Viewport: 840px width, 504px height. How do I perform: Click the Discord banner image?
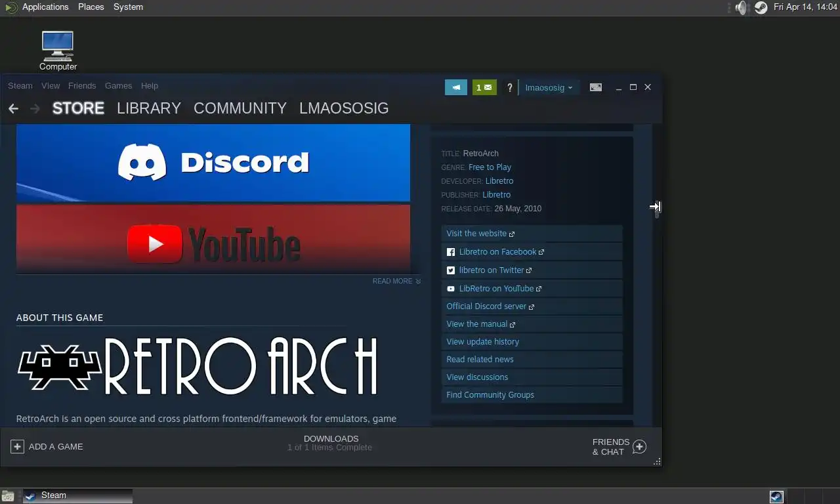213,163
